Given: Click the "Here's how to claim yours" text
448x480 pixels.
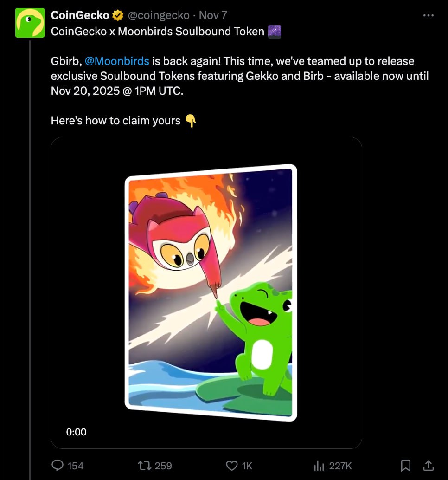Looking at the screenshot, I should point(115,121).
